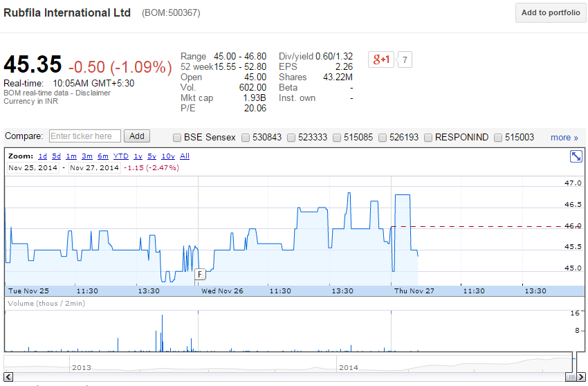Check the 515003 comparison box
Viewport: 588px width, 386px height.
(498, 138)
